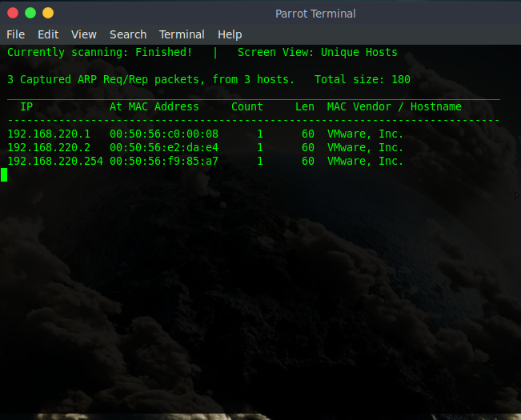
Task: Click VMware, Inc. vendor for 192.168.220.254
Action: click(365, 161)
